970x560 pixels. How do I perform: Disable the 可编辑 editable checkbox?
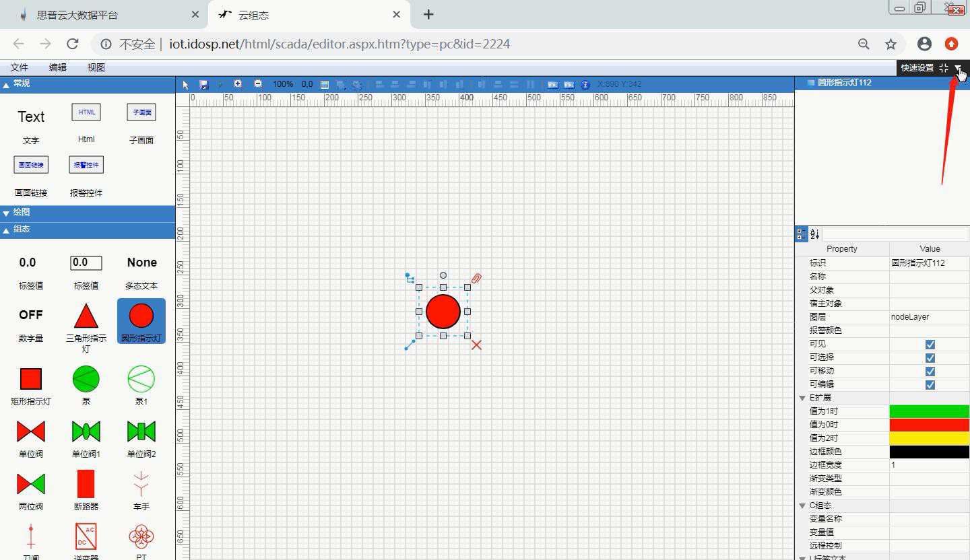(x=930, y=384)
